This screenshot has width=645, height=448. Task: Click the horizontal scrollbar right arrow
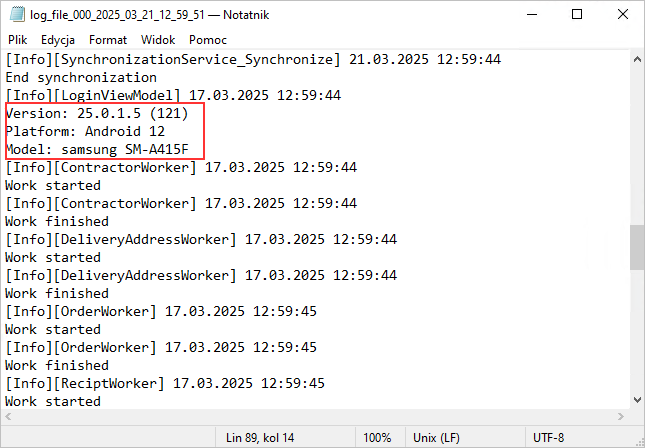(620, 417)
